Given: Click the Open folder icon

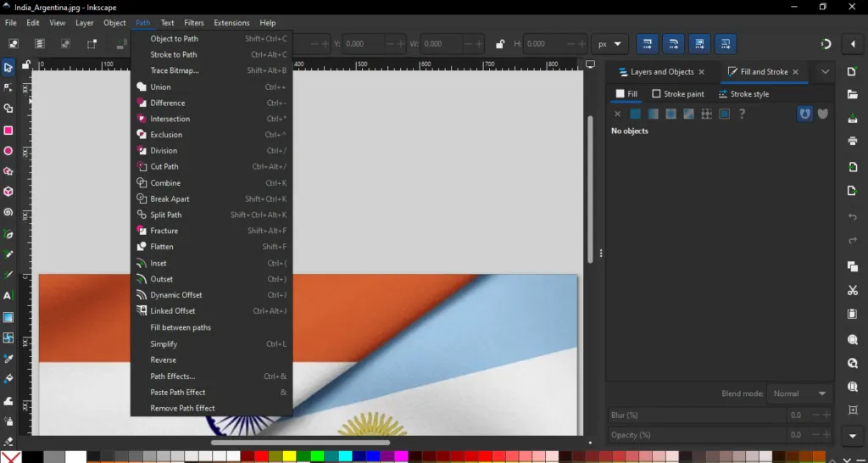Looking at the screenshot, I should 853,95.
